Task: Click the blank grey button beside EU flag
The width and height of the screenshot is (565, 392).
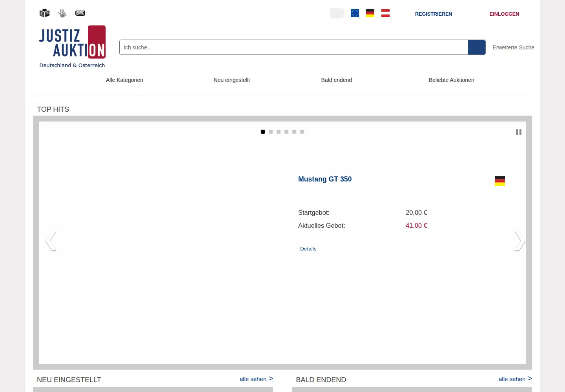Action: [x=336, y=13]
